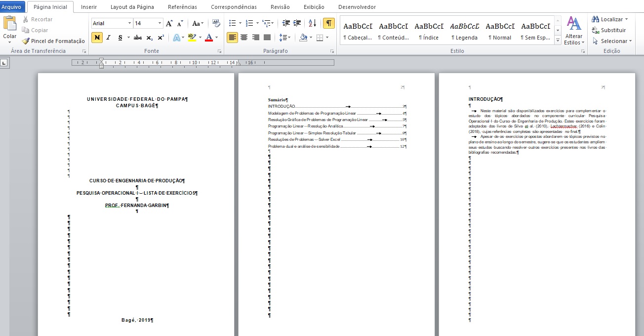Open the font size 14 dropdown

tap(160, 23)
